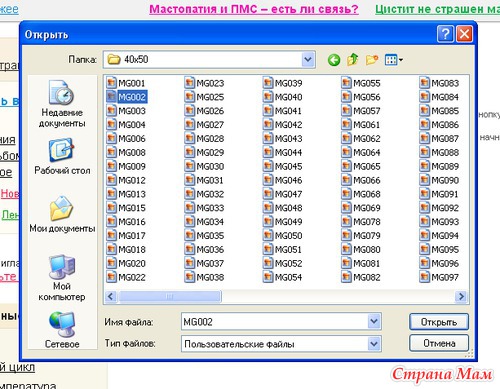
Task: Click into the Имя файла text field
Action: pyautogui.click(x=275, y=322)
